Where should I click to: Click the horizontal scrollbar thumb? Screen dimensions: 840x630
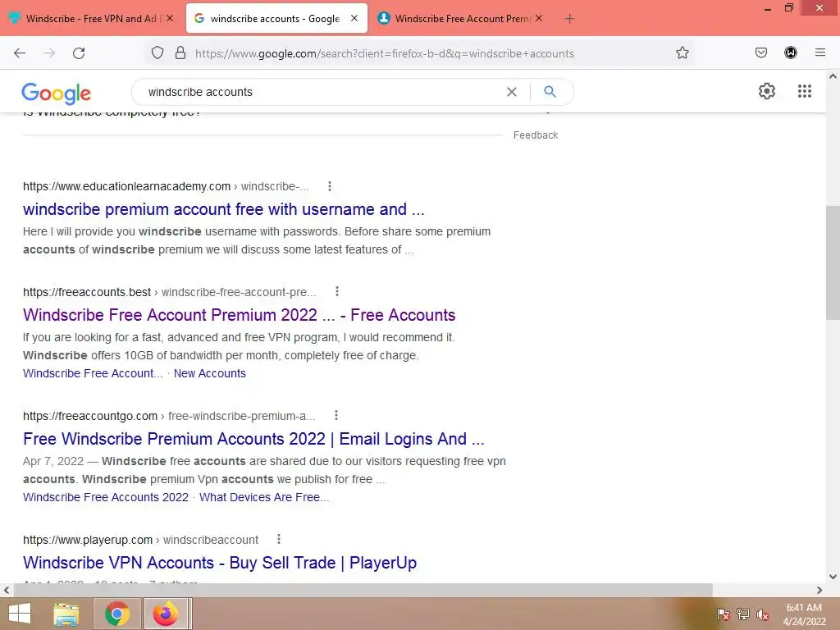tap(363, 590)
